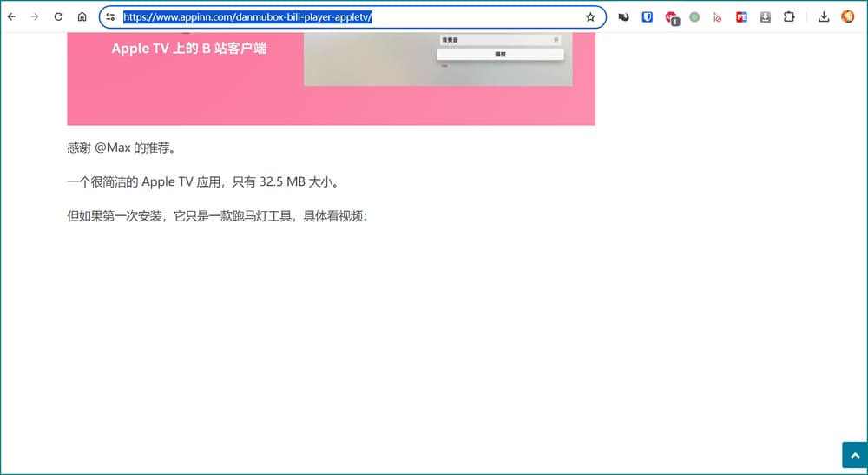Bookmark this page with the star icon

pos(590,16)
